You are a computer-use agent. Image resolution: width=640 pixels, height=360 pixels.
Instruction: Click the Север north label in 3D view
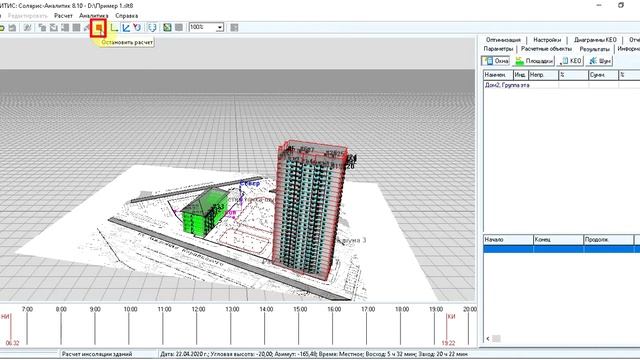[x=250, y=184]
